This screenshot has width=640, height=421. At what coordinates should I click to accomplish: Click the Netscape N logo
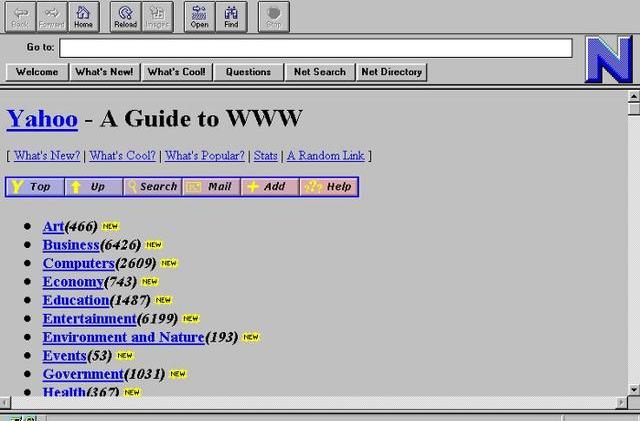[x=609, y=59]
